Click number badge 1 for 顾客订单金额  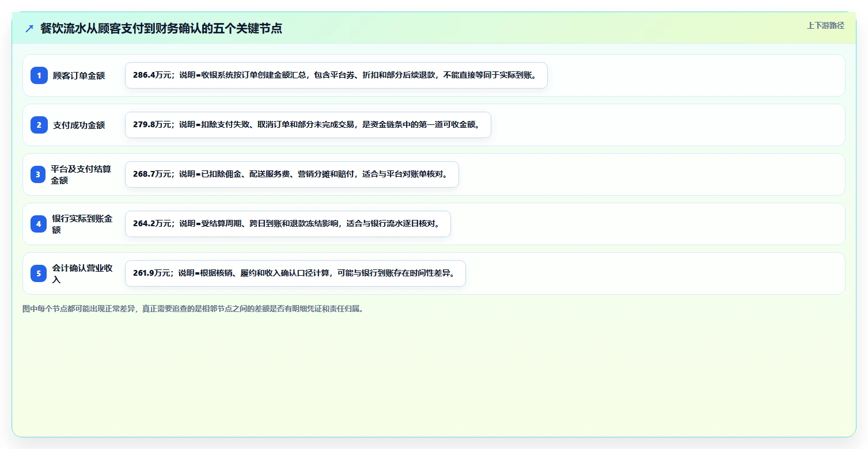click(39, 75)
